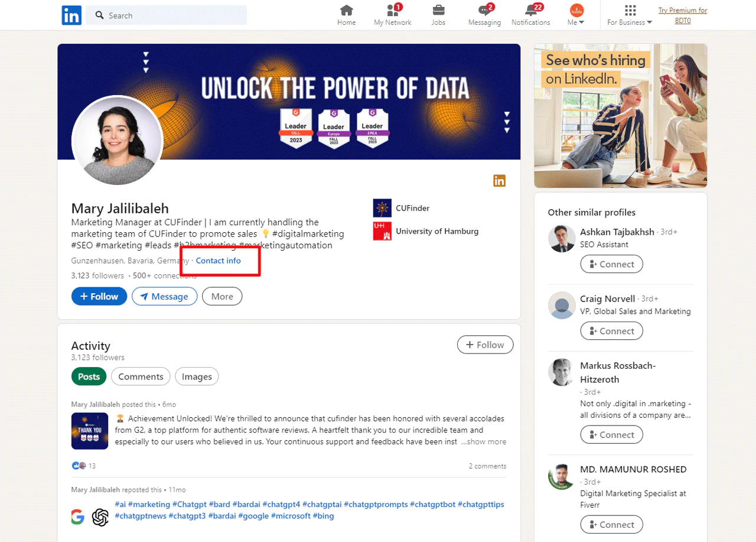This screenshot has height=542, width=756.
Task: Open the Contact info link
Action: pyautogui.click(x=219, y=261)
